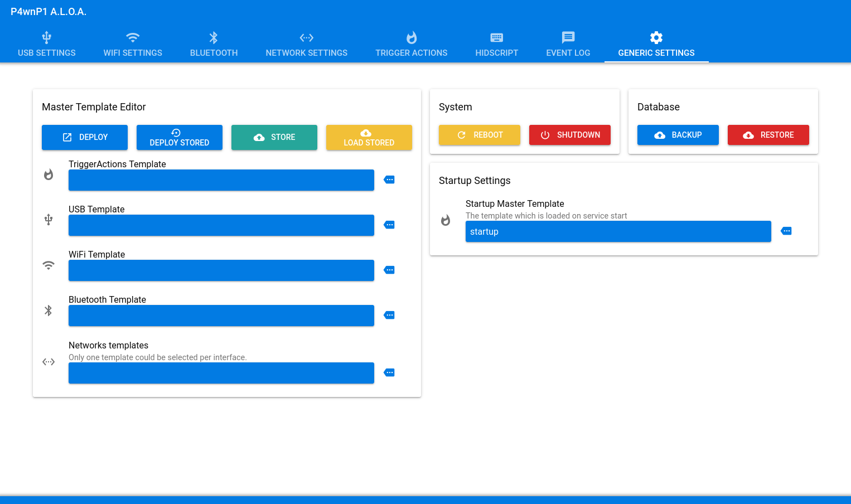Image resolution: width=851 pixels, height=504 pixels.
Task: Click the WiFi icon beside WiFi Template
Action: (x=49, y=265)
